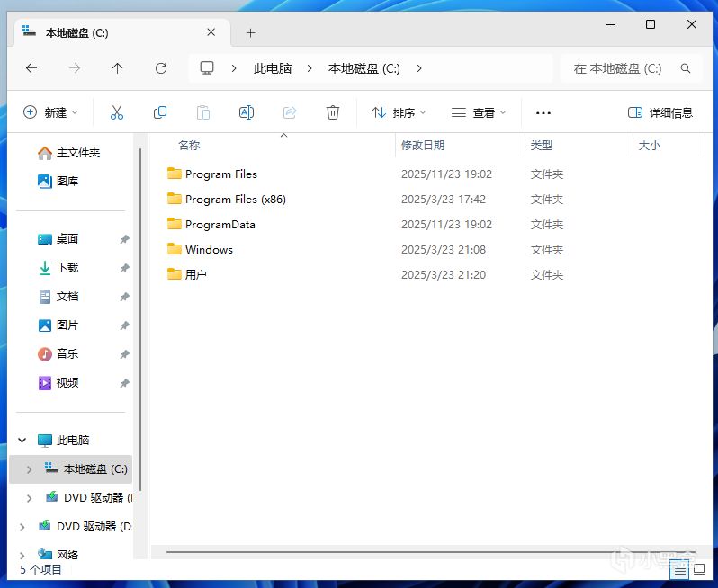Select the Program Files (x86) folder icon

point(174,199)
